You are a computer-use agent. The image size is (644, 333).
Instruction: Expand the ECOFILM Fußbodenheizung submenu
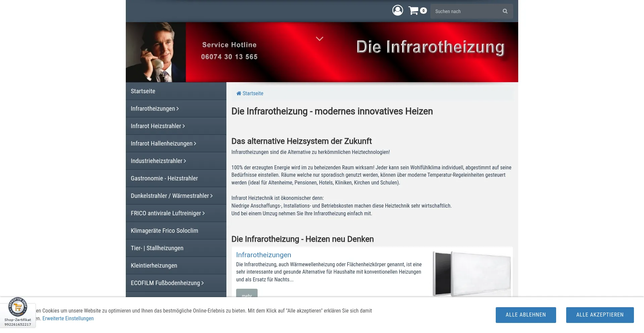coord(202,283)
